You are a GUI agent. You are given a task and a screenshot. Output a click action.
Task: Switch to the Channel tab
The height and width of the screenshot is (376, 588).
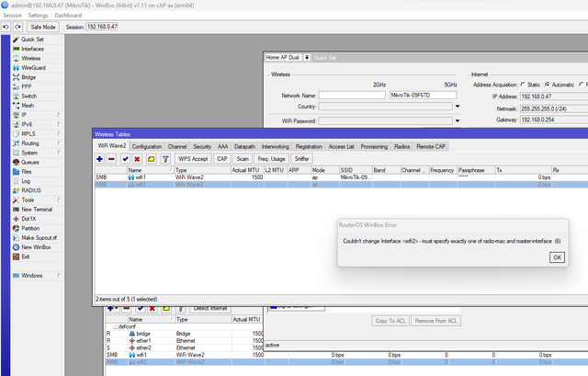tap(177, 146)
